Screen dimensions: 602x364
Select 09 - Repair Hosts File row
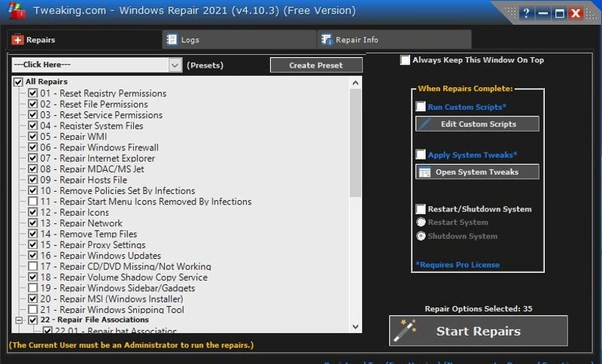tap(84, 180)
